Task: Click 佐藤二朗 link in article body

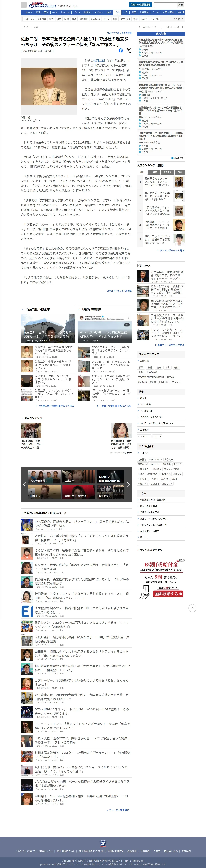Action: point(99,61)
